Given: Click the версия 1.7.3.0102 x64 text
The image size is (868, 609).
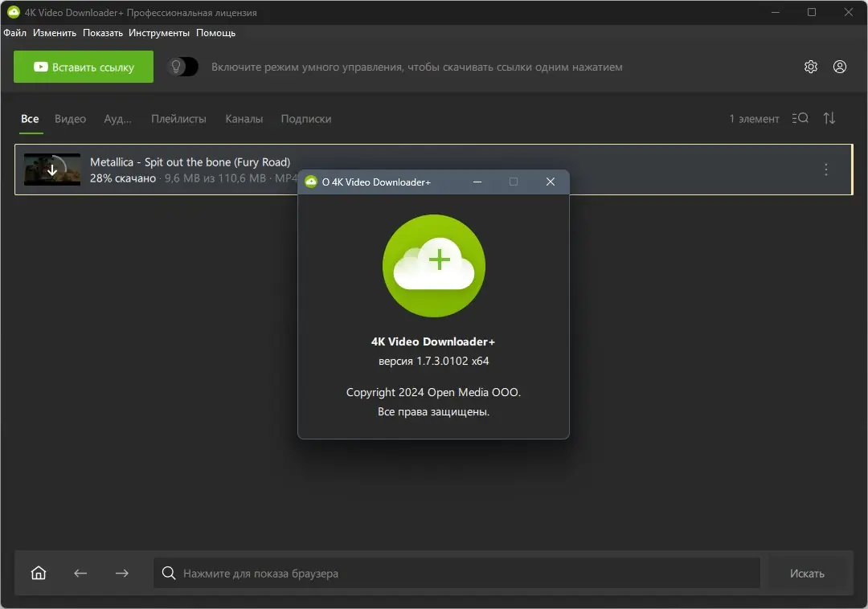Looking at the screenshot, I should [x=433, y=361].
